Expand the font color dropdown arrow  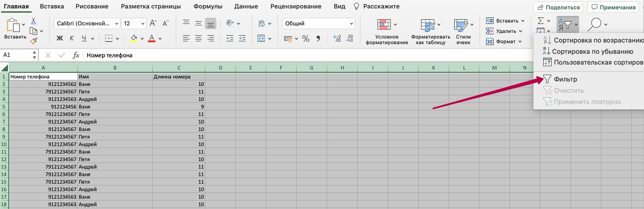click(160, 39)
